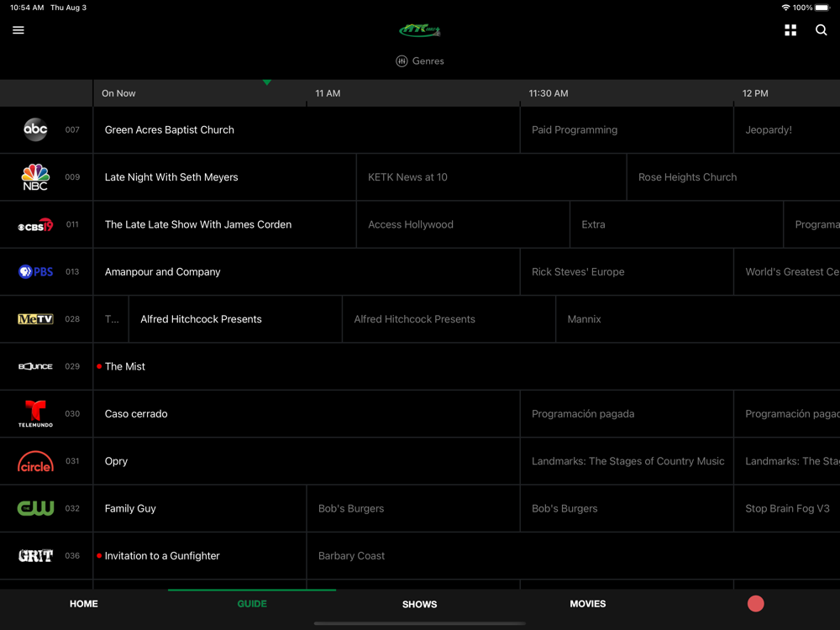
Task: Open the search icon
Action: (821, 30)
